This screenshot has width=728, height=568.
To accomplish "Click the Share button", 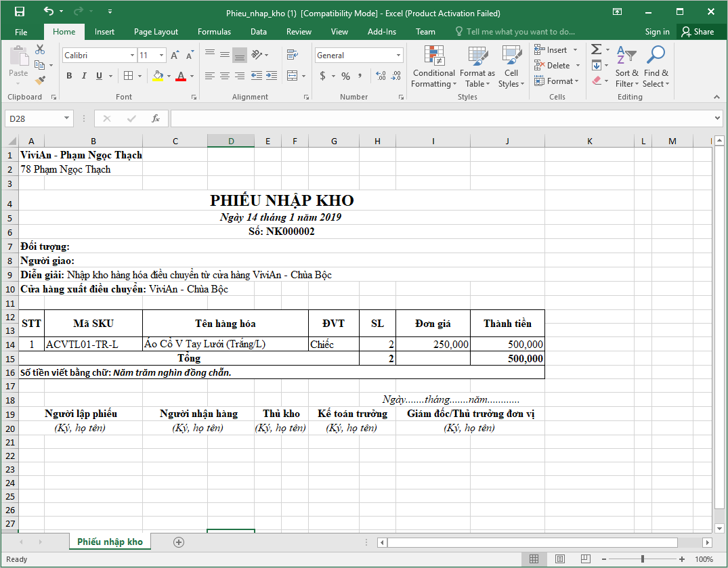I will (x=698, y=32).
